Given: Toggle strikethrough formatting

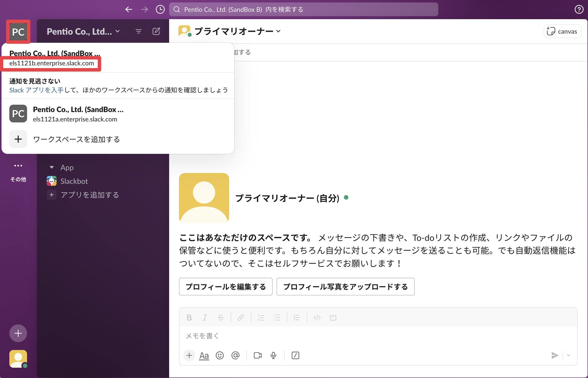Looking at the screenshot, I should pos(220,317).
